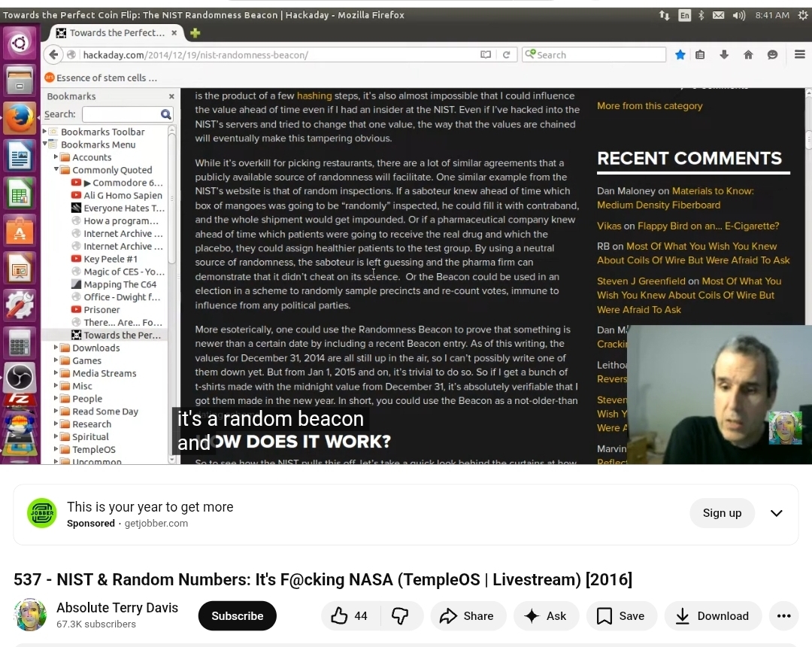Viewport: 812px width, 647px height.
Task: Open Ubuntu Software Center from launcher
Action: (20, 231)
